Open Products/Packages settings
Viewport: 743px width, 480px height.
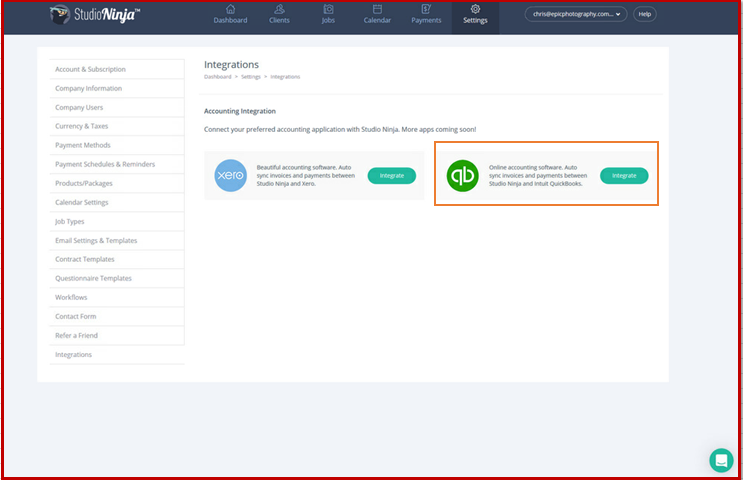[x=117, y=183]
